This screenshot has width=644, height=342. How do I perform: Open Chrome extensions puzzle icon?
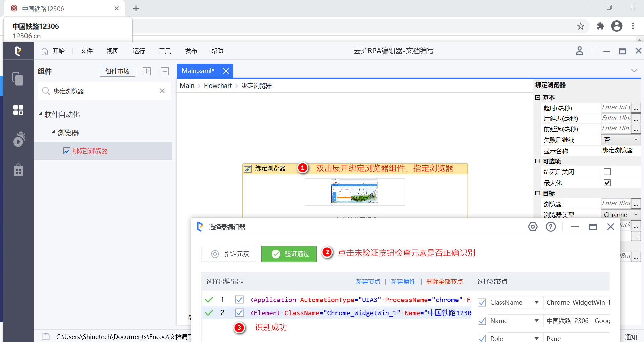pyautogui.click(x=601, y=26)
